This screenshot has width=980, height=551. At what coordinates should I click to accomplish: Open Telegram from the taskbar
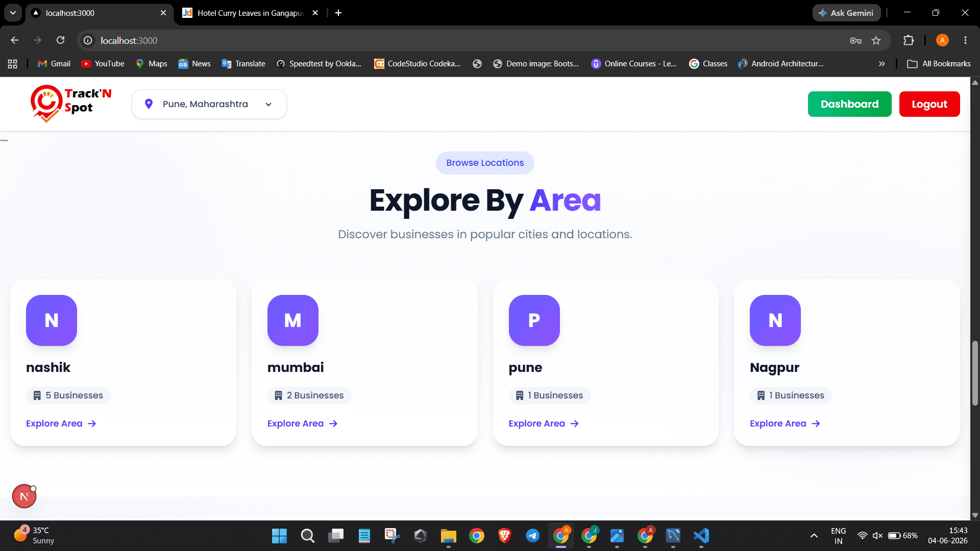point(532,536)
